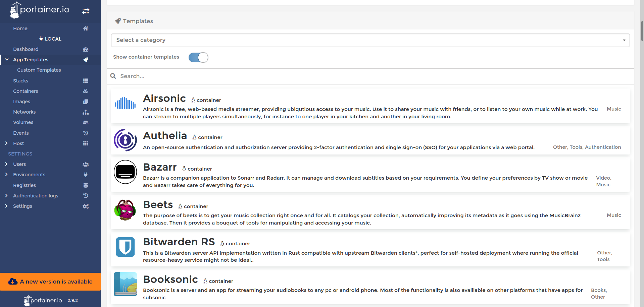The image size is (644, 307).
Task: Click the Bazarr logo icon
Action: point(125,172)
